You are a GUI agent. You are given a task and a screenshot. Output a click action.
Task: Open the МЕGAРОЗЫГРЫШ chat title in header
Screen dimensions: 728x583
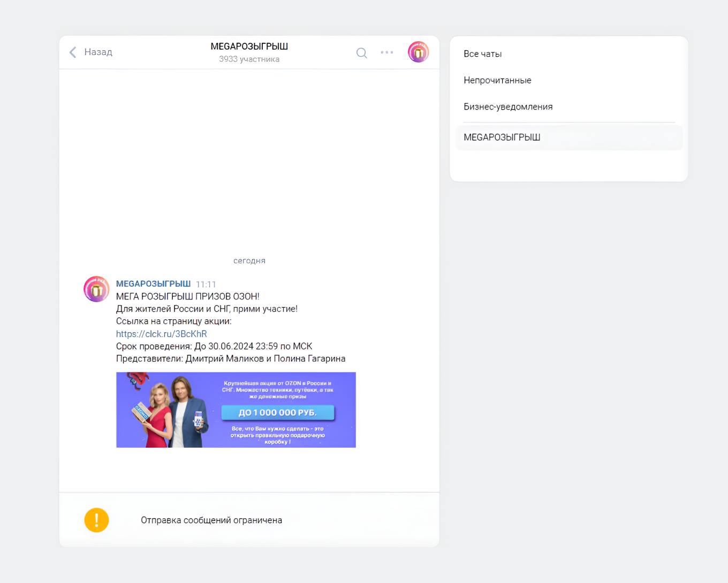point(249,47)
